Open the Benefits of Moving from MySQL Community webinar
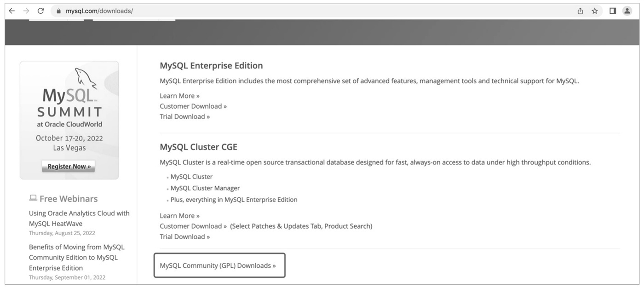Image resolution: width=644 pixels, height=288 pixels. pyautogui.click(x=76, y=257)
